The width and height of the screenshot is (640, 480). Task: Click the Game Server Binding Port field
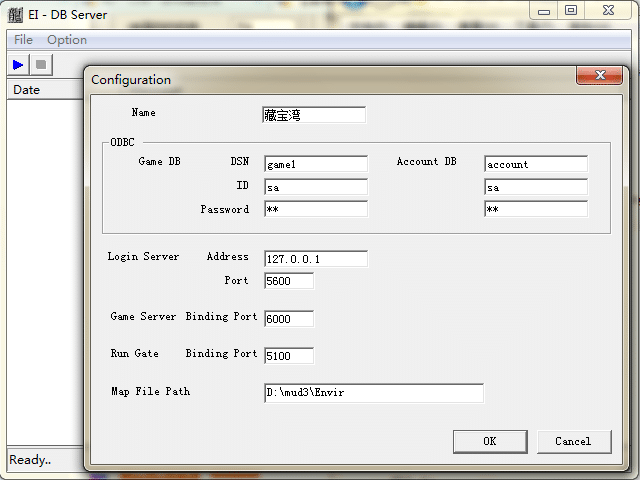pos(288,318)
